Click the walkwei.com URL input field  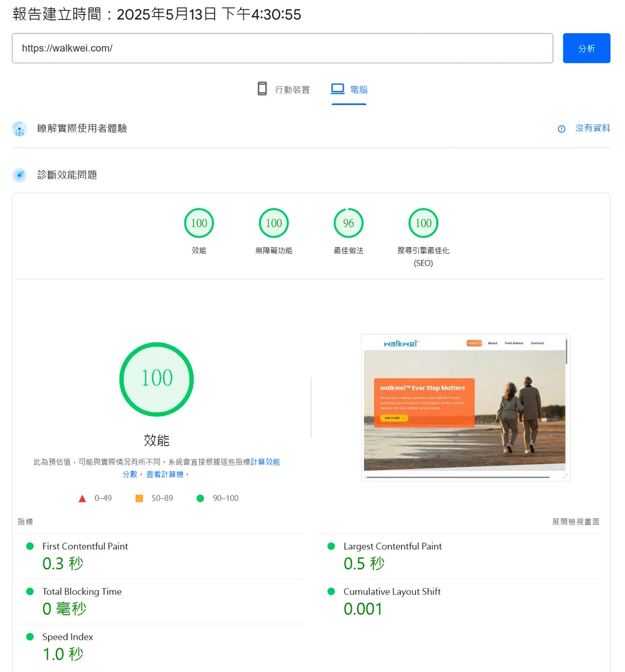[x=283, y=48]
